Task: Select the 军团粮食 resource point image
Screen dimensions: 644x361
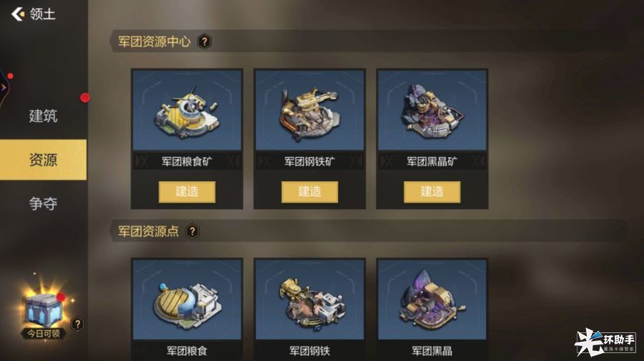Action: tap(187, 299)
